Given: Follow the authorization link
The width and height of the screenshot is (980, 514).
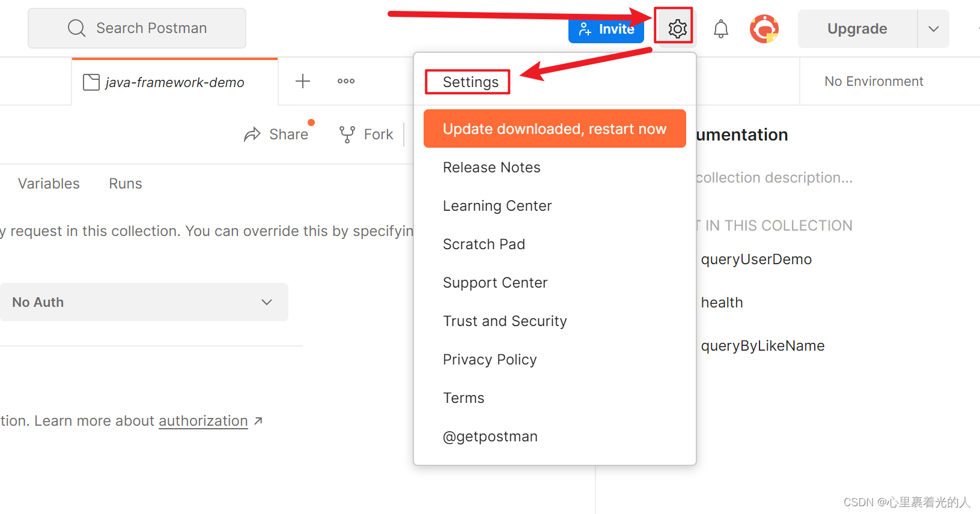Looking at the screenshot, I should click(x=203, y=421).
